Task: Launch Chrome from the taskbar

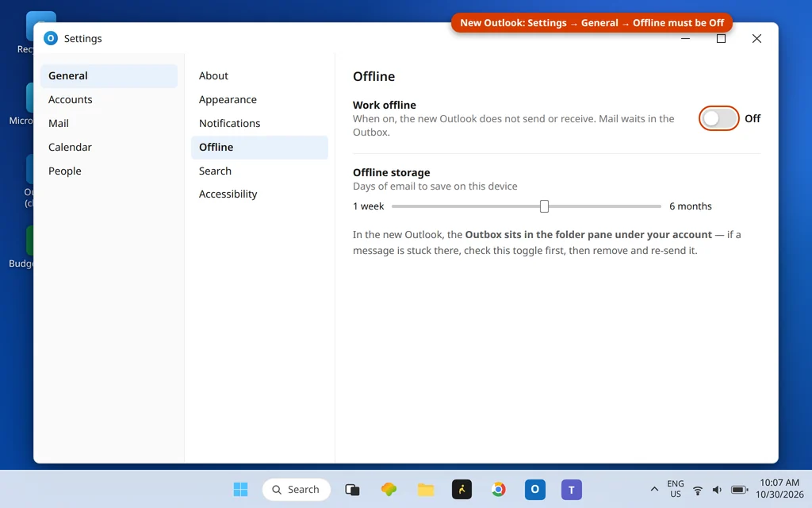Action: tap(498, 489)
